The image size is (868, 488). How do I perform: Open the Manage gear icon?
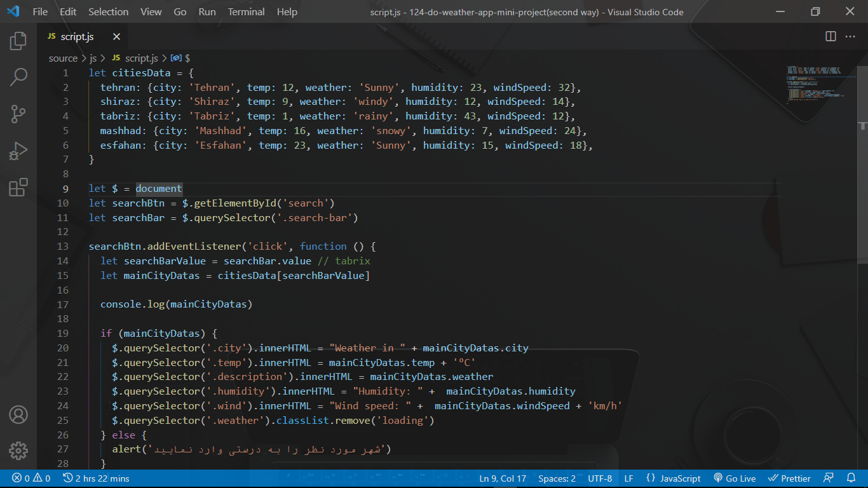point(18,451)
